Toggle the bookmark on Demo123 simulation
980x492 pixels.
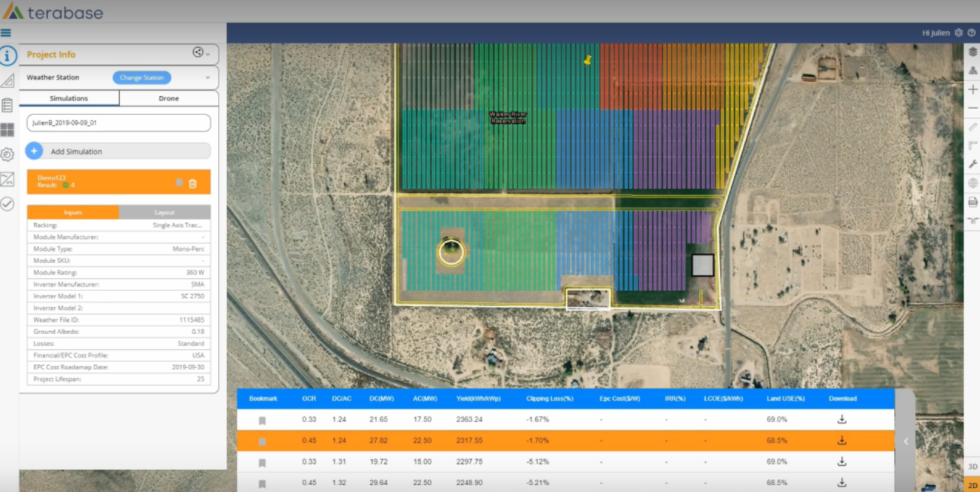tap(179, 183)
